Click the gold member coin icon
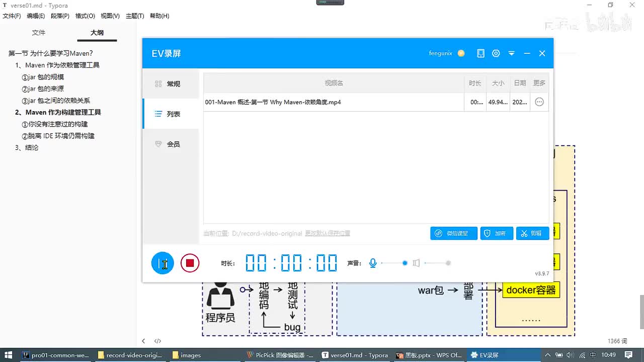Image resolution: width=644 pixels, height=362 pixels. 461,53
